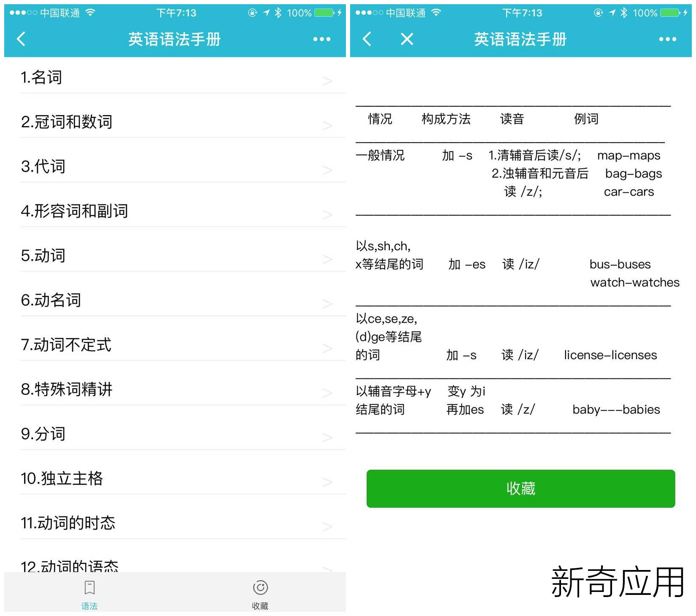The image size is (696, 616).
Task: Open chapter 2.冠词和数词
Action: pos(175,122)
